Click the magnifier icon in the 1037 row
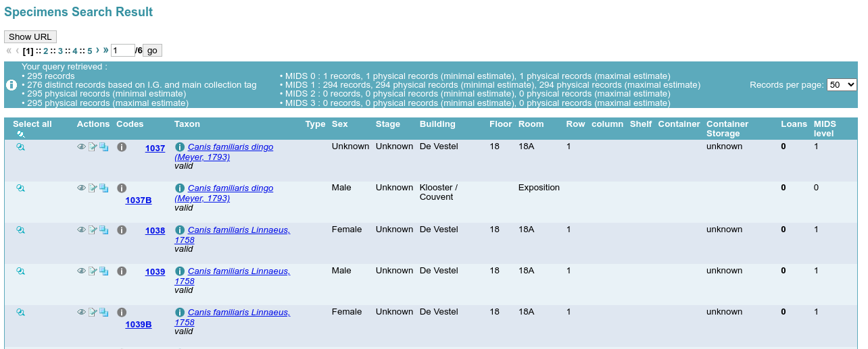 tap(21, 147)
